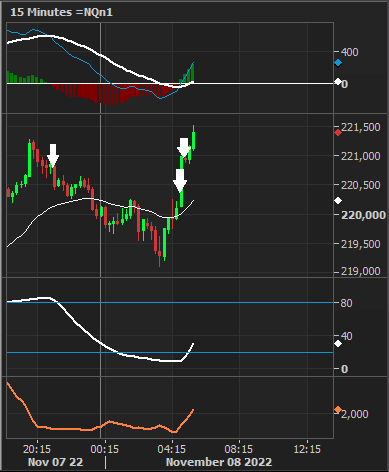Click the 80 level label on the oscillator axis

click(x=346, y=303)
